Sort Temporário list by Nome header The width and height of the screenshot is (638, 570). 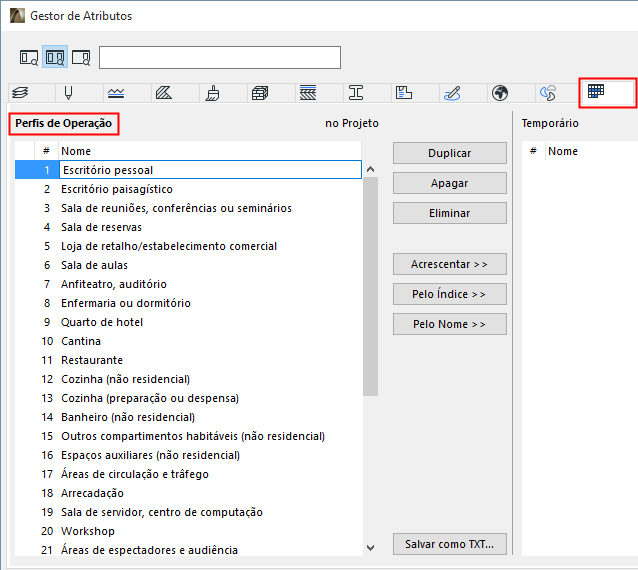pos(592,151)
